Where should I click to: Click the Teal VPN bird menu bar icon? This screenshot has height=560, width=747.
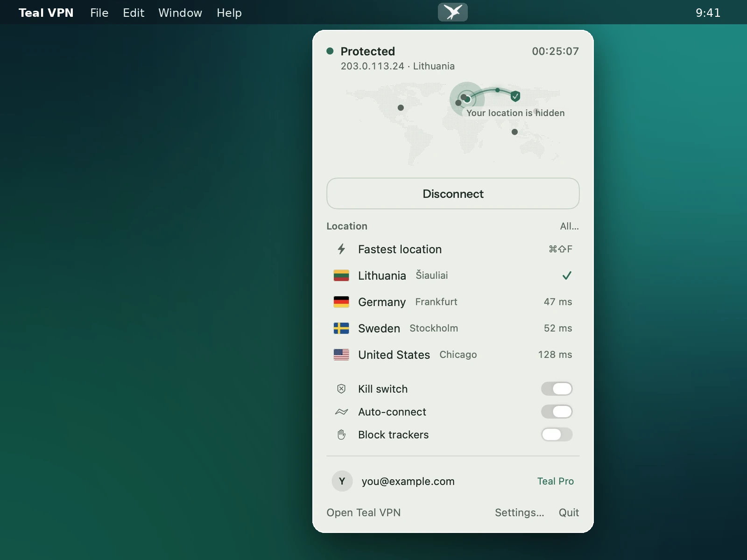point(452,12)
